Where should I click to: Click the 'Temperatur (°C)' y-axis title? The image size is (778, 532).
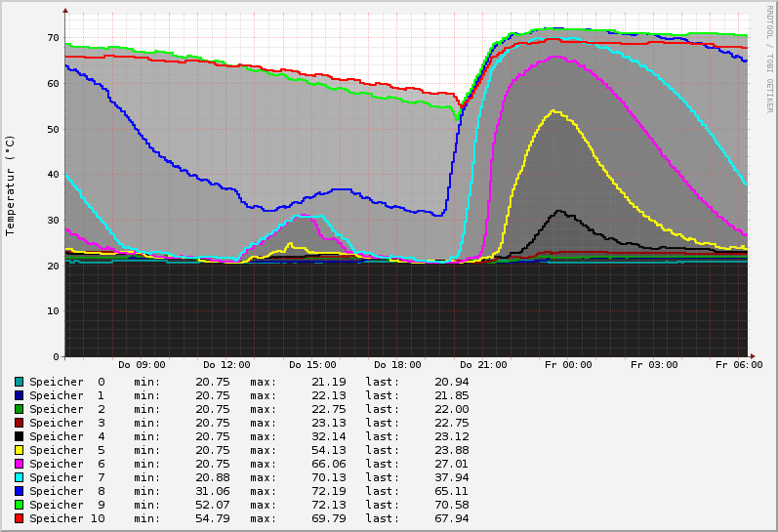pyautogui.click(x=11, y=185)
